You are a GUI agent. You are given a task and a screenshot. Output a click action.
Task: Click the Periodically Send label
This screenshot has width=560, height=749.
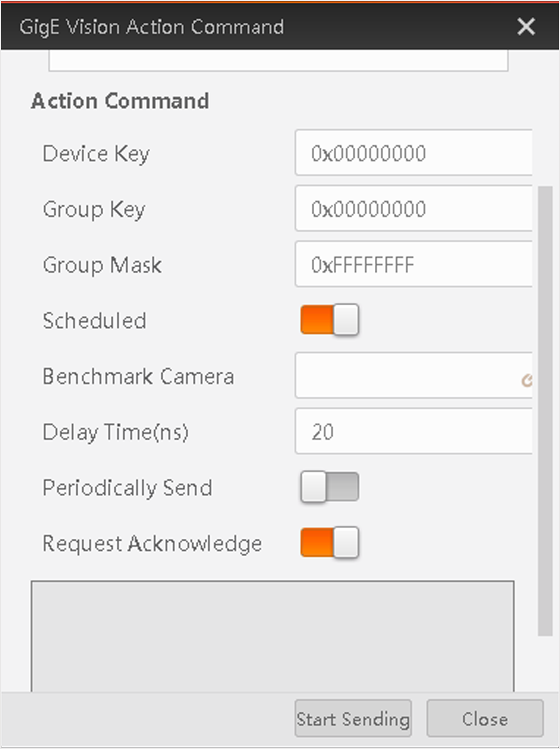click(x=128, y=488)
